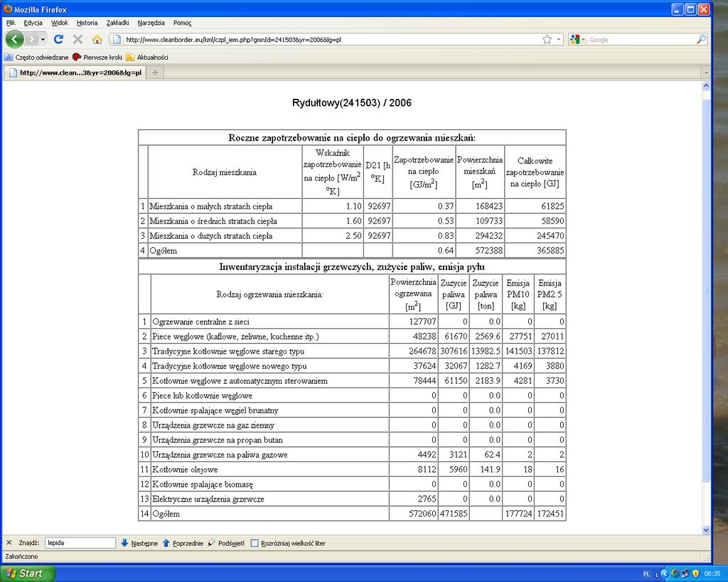Click the value 572388 in Powierzchnia mieszkań
This screenshot has height=582, width=728.
(x=489, y=251)
